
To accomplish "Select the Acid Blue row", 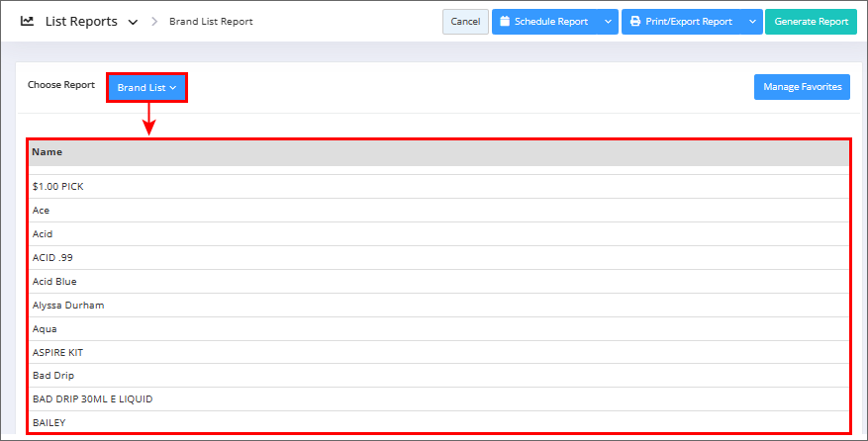I will pyautogui.click(x=439, y=282).
